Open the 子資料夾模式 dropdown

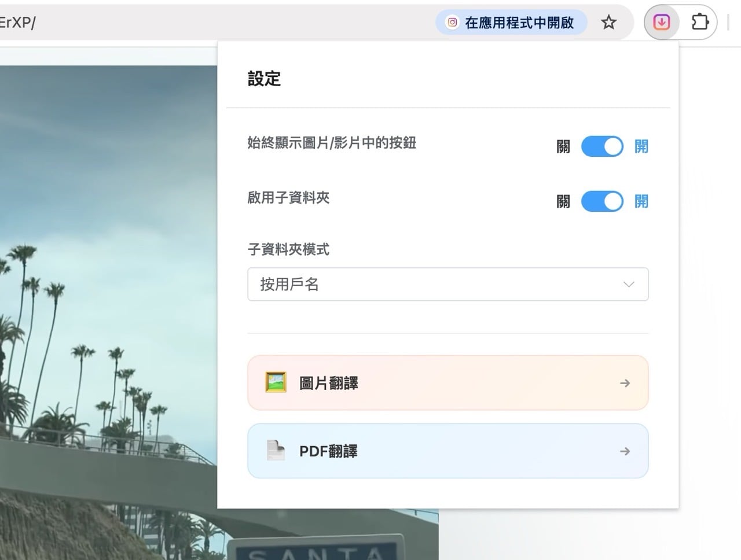coord(448,284)
